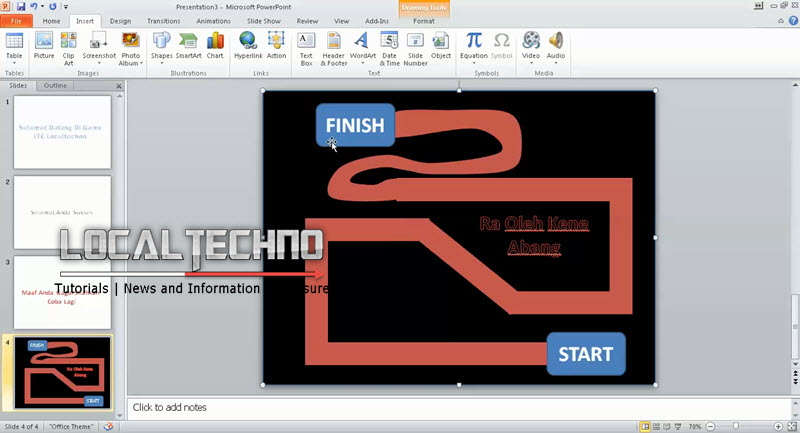Redo or repeat the last action
Screen dimensions: 800x433
point(53,7)
